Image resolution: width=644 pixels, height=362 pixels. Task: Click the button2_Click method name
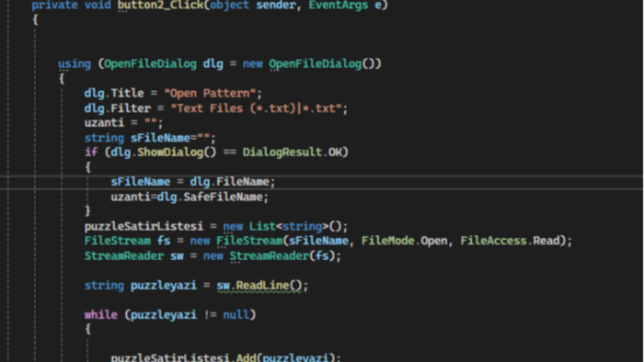tap(161, 6)
